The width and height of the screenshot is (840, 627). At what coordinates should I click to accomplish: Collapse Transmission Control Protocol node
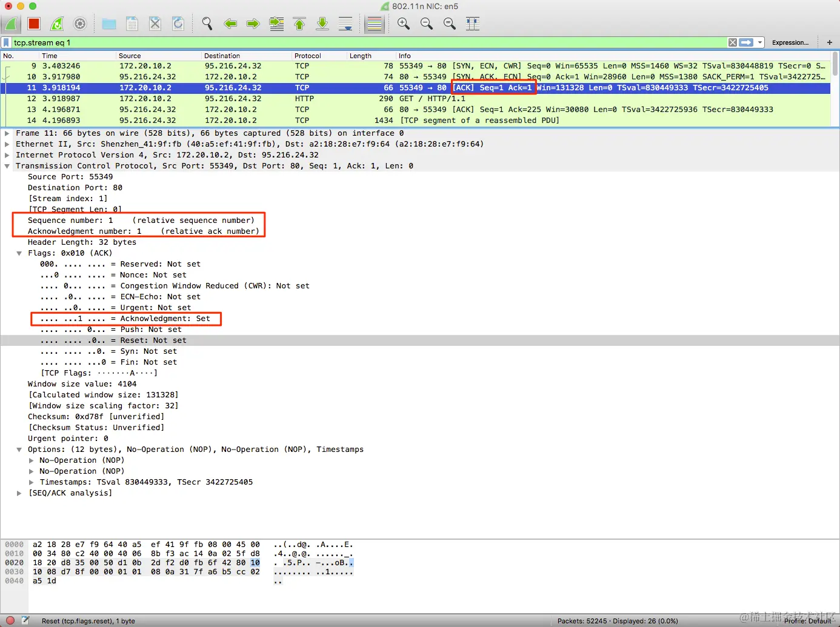pyautogui.click(x=7, y=166)
